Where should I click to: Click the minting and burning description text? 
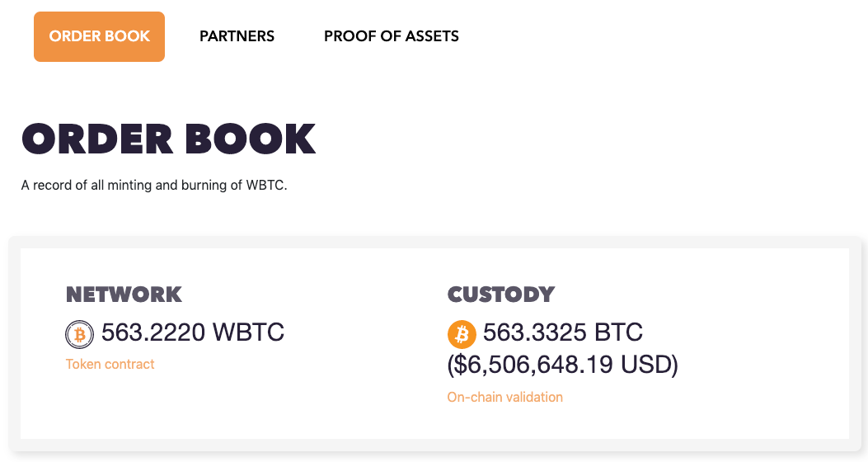click(x=153, y=185)
